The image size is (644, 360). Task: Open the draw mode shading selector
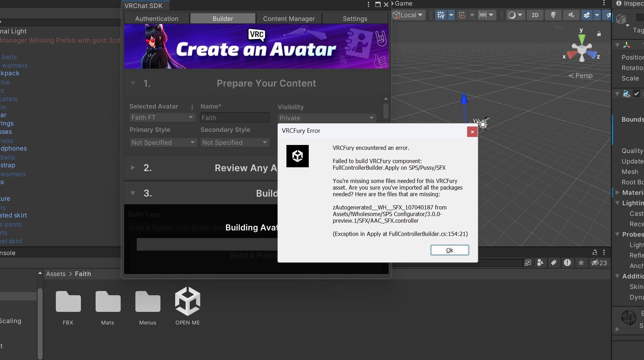click(515, 15)
